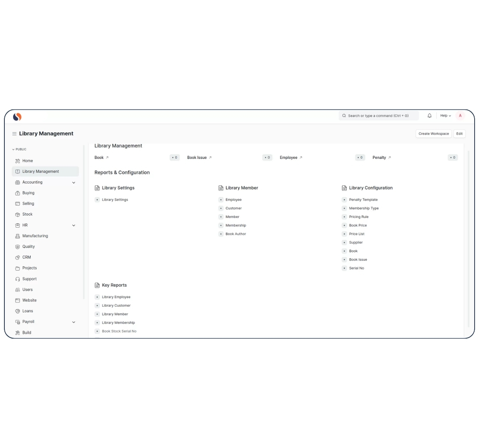Click the CRM icon in sidebar
This screenshot has height=448, width=479.
coord(18,258)
